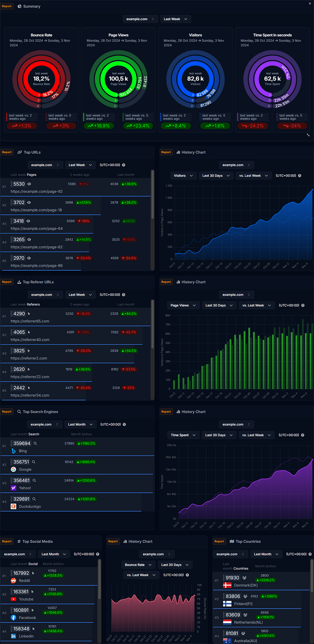
Task: Click the visitors people icon beside Denmark count
Action: pyautogui.click(x=244, y=578)
